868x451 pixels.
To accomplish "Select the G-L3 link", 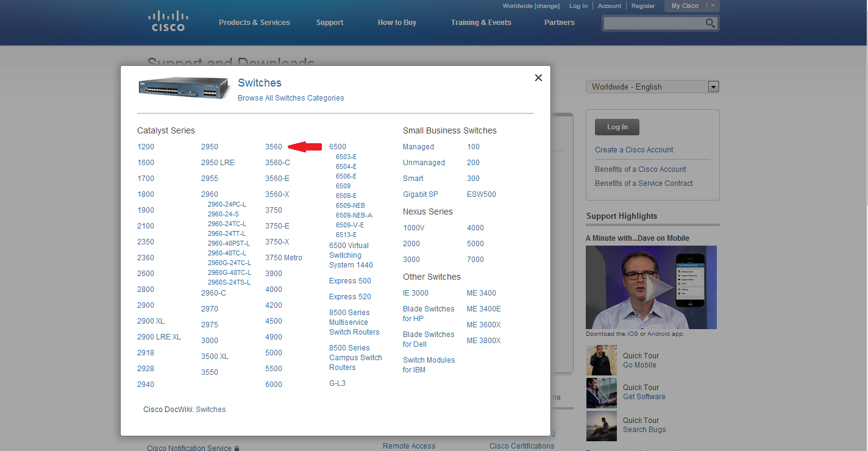I will [337, 383].
